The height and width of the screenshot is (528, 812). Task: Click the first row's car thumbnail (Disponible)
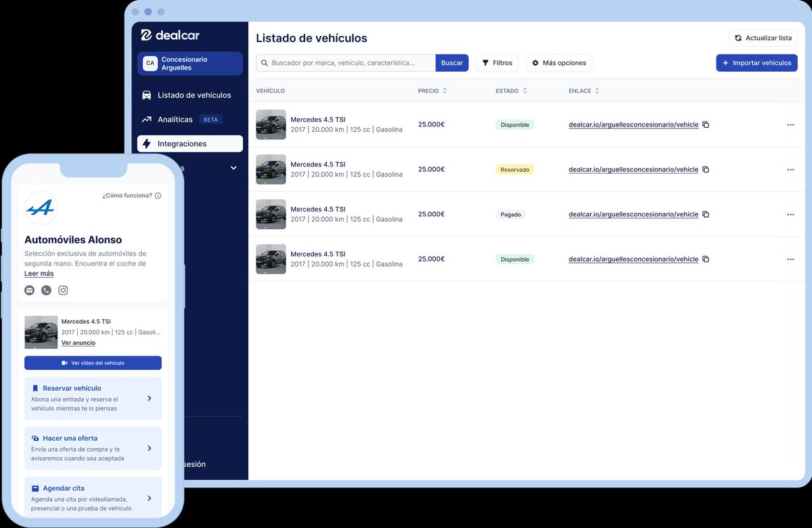click(271, 124)
